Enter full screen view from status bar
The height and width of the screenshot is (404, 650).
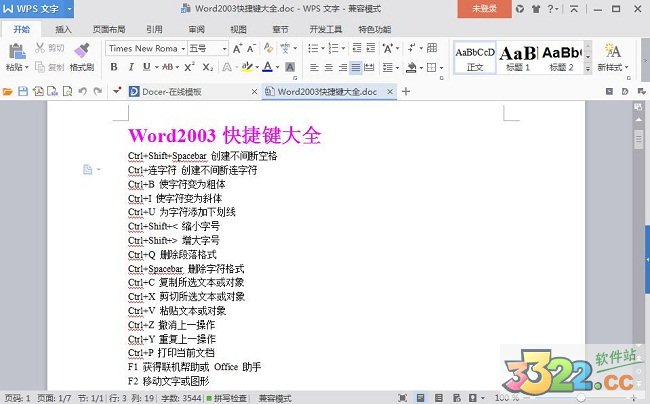[402, 398]
